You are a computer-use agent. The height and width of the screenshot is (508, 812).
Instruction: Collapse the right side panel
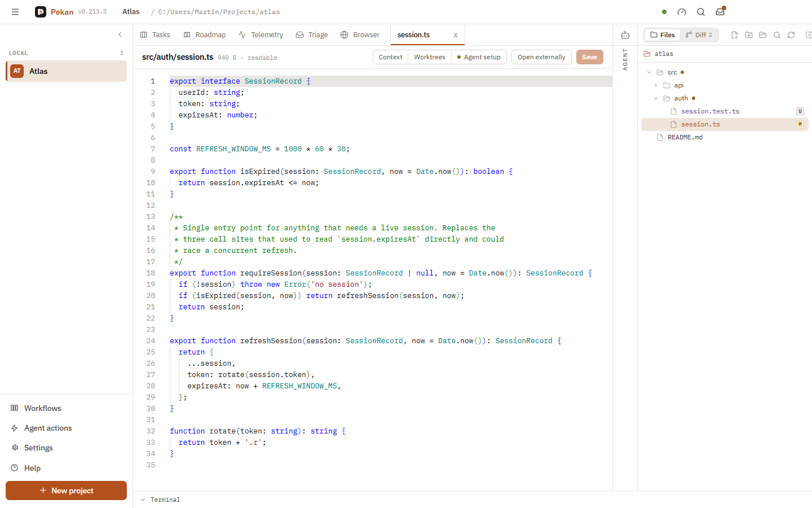808,35
